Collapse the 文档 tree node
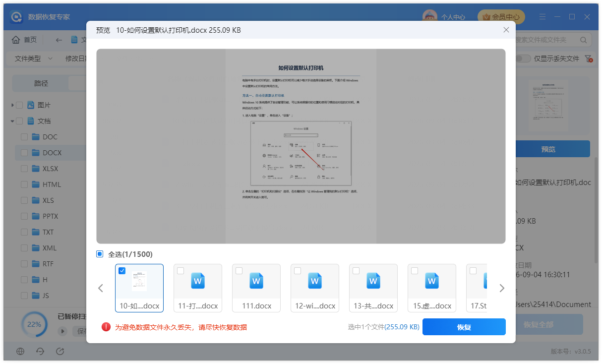Viewport: 602px width, 364px height. point(12,121)
